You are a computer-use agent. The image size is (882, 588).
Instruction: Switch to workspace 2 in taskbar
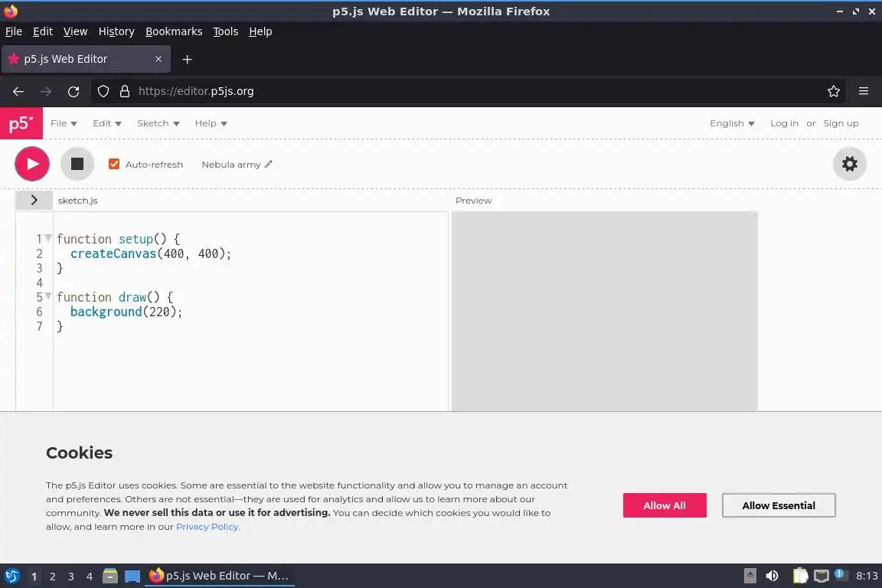click(52, 577)
